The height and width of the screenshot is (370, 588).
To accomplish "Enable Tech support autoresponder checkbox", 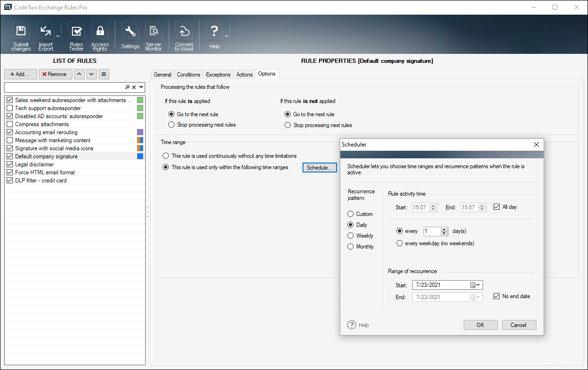I will point(10,108).
